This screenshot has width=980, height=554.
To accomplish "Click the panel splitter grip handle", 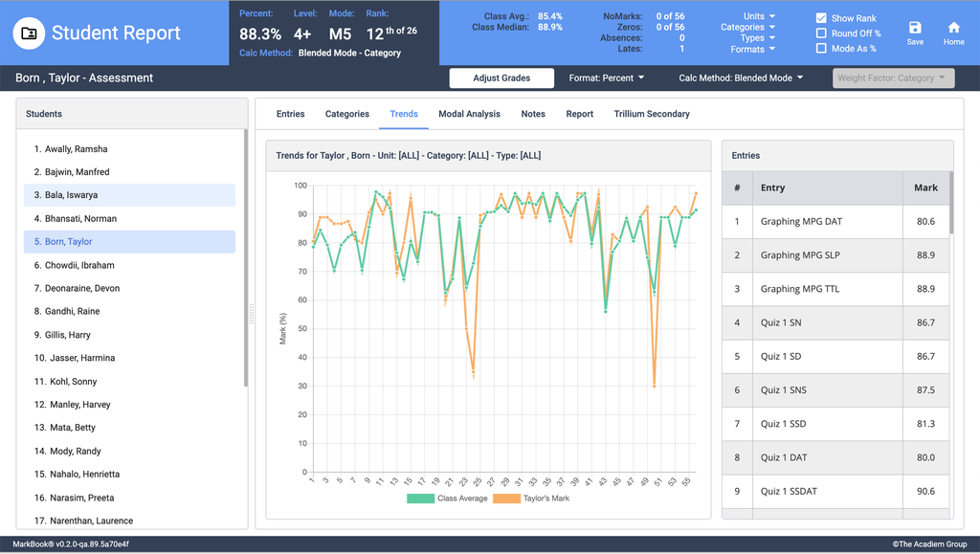I will tap(252, 314).
